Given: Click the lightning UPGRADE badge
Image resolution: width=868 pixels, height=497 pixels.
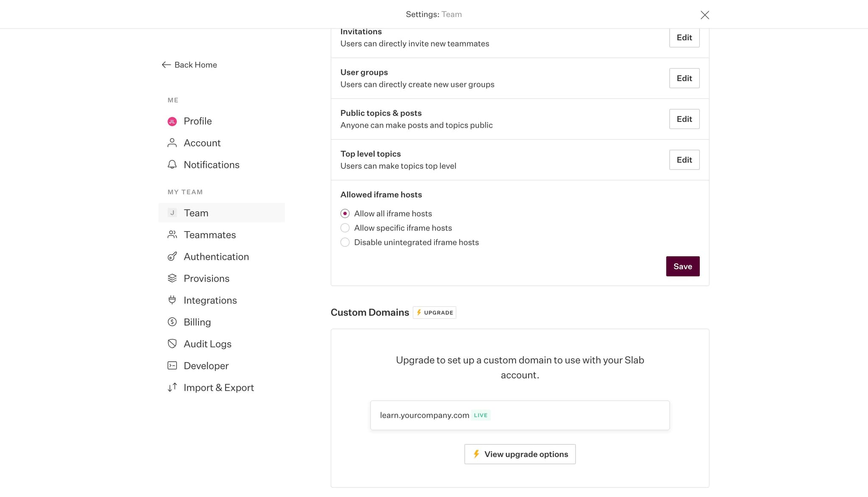Looking at the screenshot, I should (434, 313).
